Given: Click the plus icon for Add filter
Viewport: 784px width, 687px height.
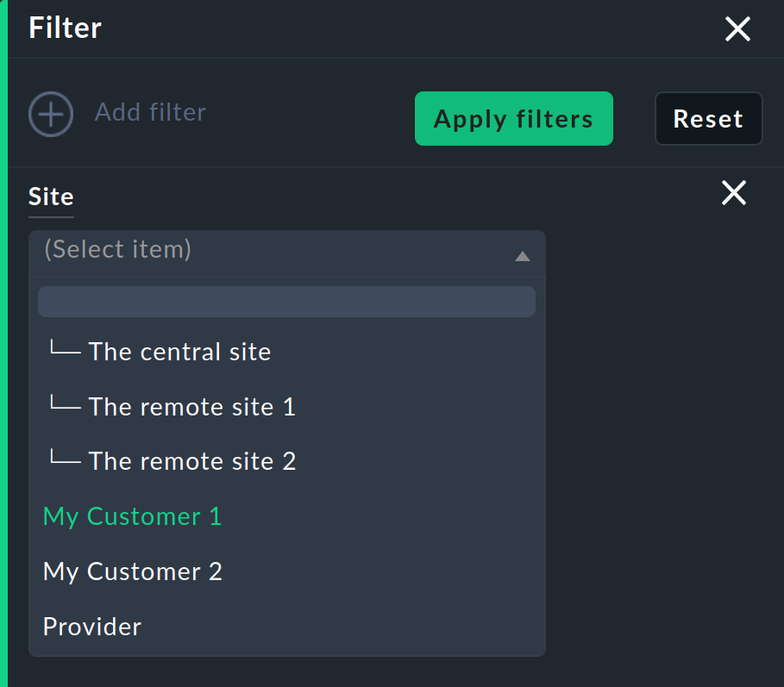Looking at the screenshot, I should (x=51, y=114).
